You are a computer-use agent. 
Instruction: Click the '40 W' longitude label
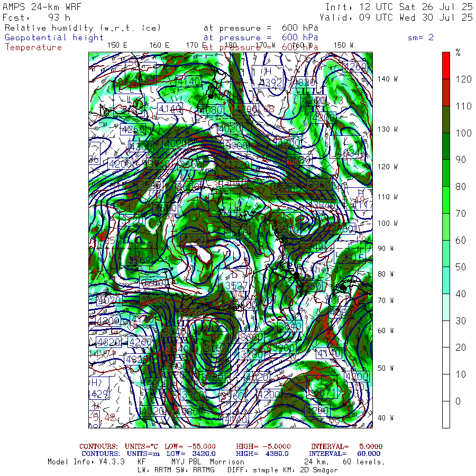tap(386, 418)
